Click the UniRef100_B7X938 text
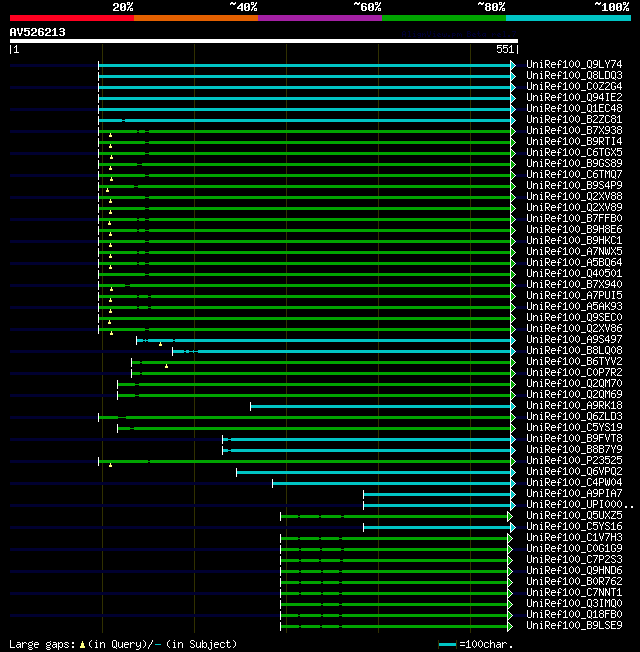 tap(574, 131)
